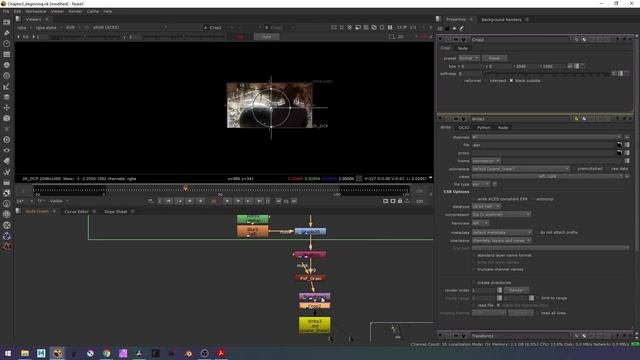Open the compression dropdown
The width and height of the screenshot is (640, 360).
(501, 214)
